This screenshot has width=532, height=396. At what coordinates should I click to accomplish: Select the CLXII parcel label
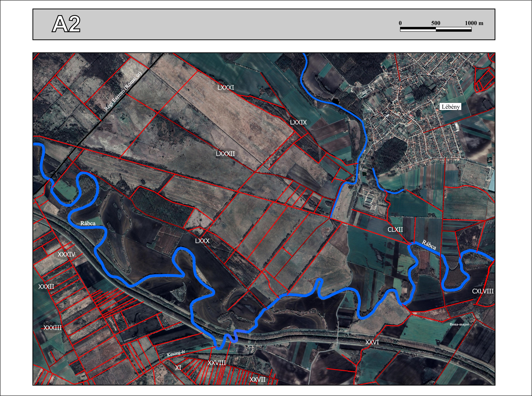(395, 230)
